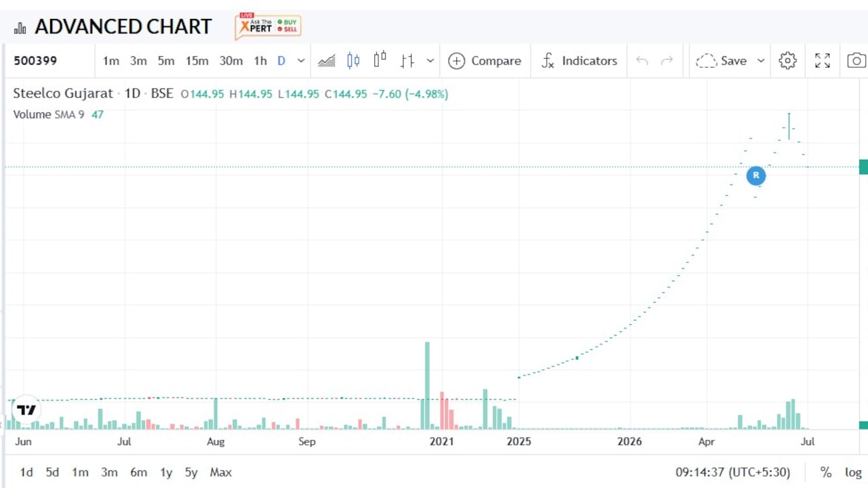Select the 1m date range at bottom

point(80,472)
